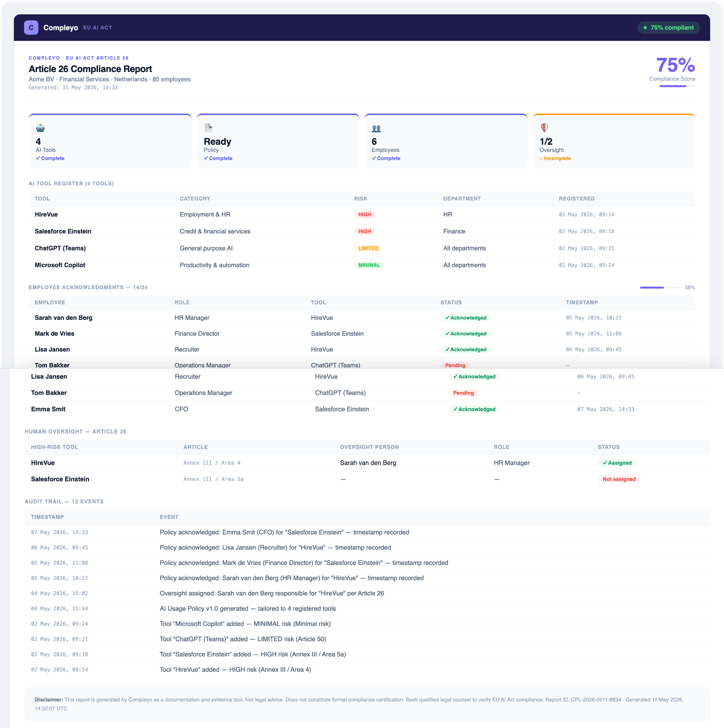The image size is (724, 728).
Task: Click the 58% acknowledgments progress bar
Action: 660,287
